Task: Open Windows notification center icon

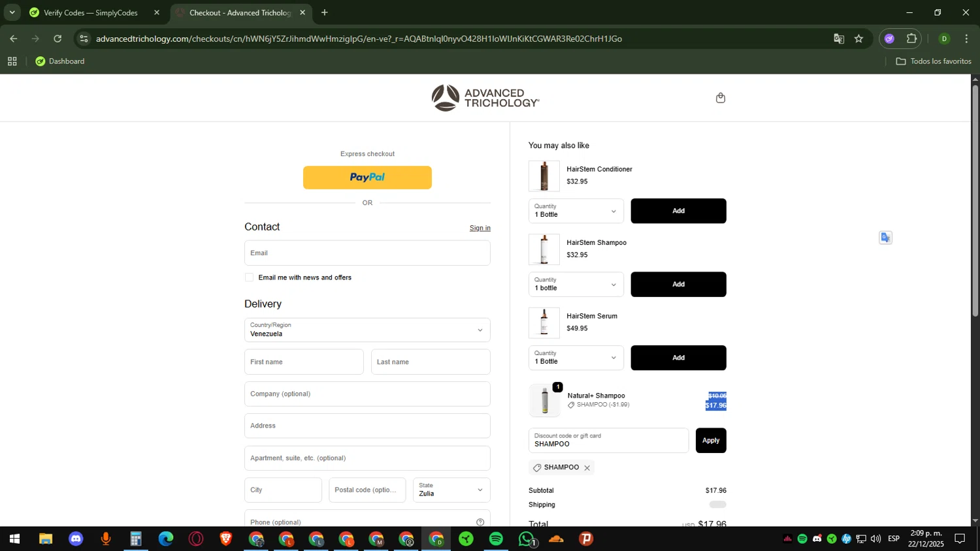Action: (960, 539)
